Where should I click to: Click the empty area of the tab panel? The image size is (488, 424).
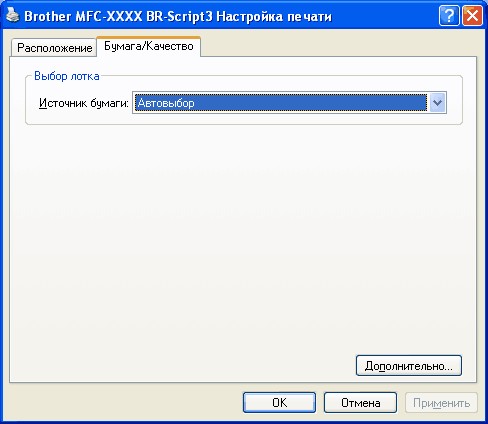point(243,233)
